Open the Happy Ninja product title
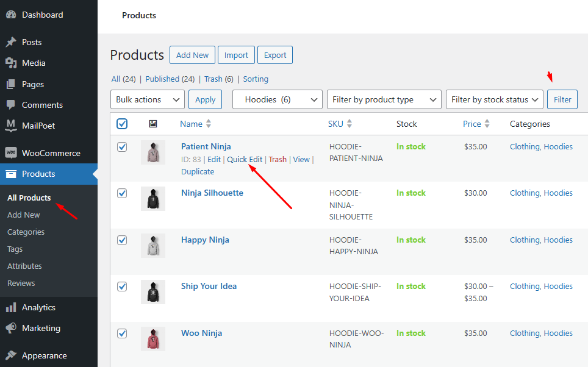This screenshot has height=367, width=588. click(205, 240)
